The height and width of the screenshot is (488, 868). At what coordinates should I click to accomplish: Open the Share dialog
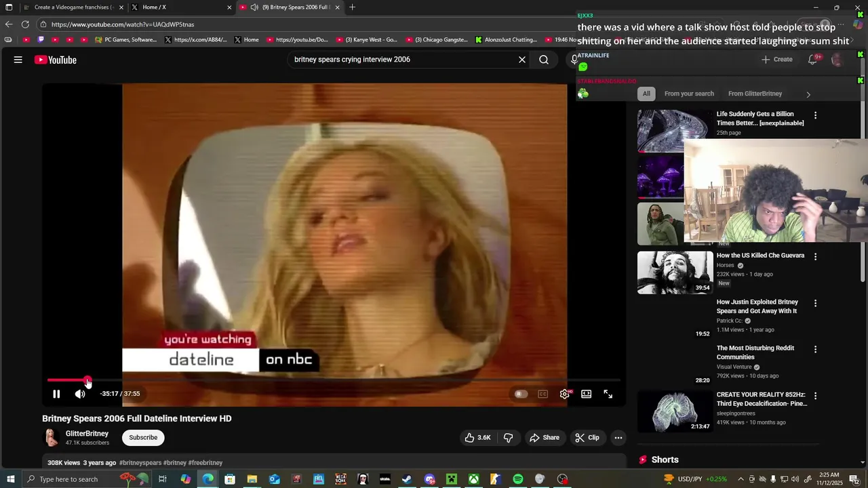pyautogui.click(x=545, y=438)
